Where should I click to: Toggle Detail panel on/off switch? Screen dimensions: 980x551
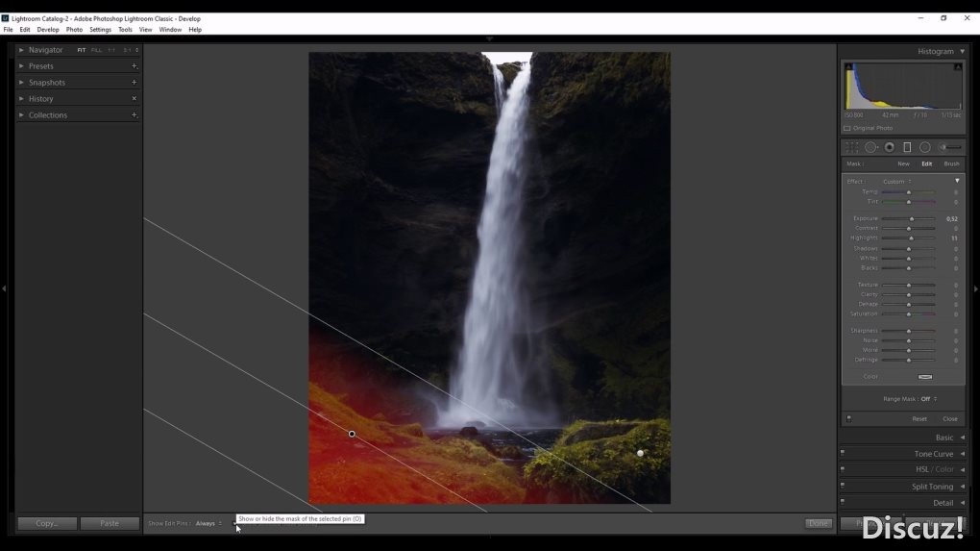[x=843, y=501]
